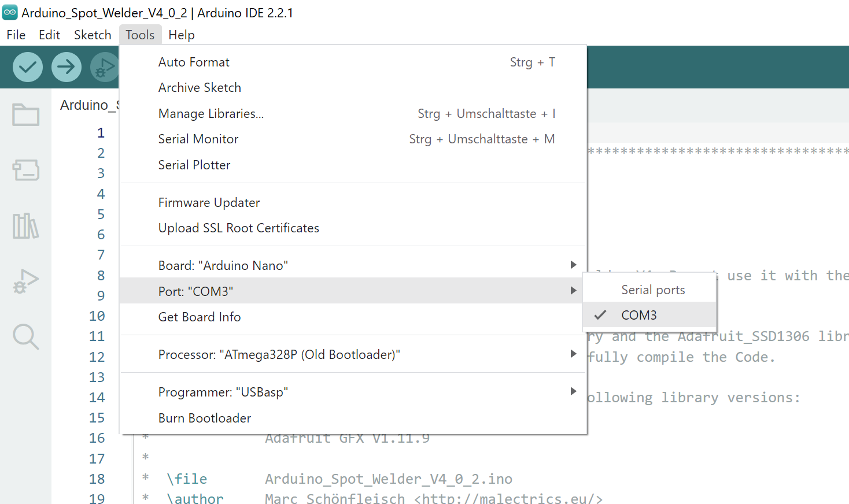Click the \author comment text
Viewport: 849px width, 504px height.
[x=195, y=498]
